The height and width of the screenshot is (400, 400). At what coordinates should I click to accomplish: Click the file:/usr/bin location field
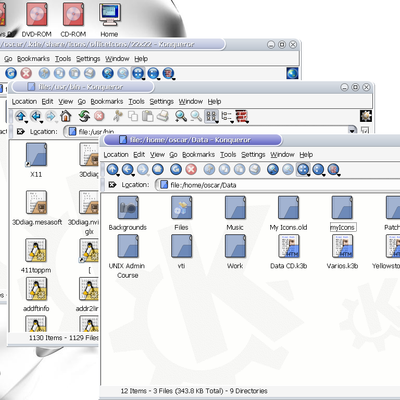pyautogui.click(x=210, y=131)
